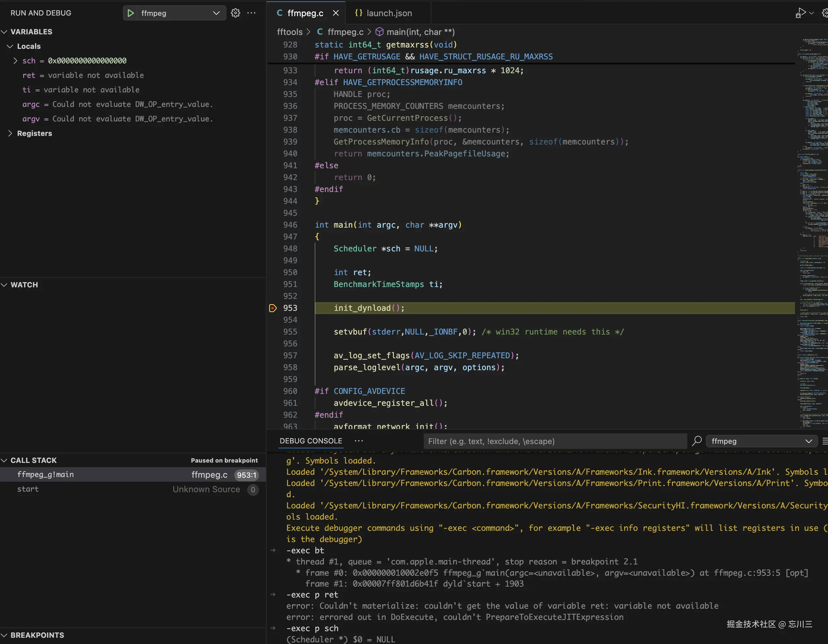
Task: Open debug console more actions ellipsis
Action: (359, 441)
